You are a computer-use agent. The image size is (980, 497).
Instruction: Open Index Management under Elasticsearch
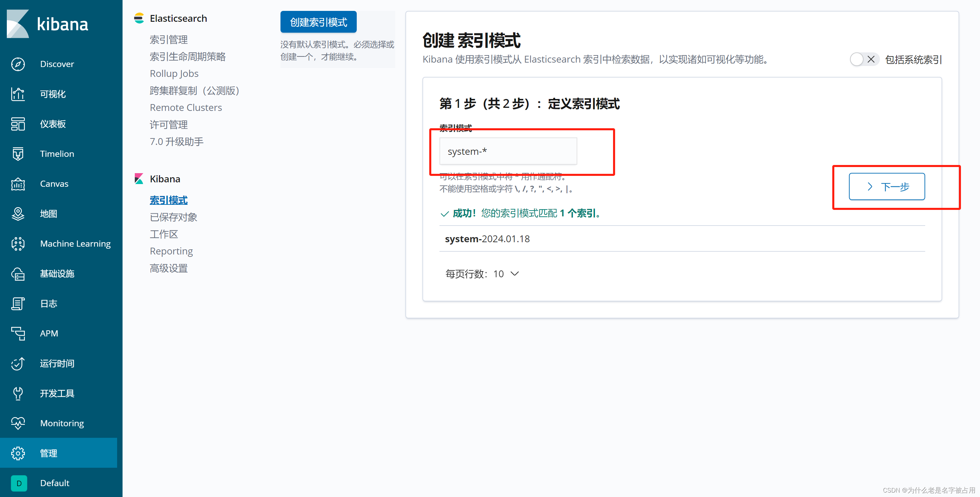168,39
